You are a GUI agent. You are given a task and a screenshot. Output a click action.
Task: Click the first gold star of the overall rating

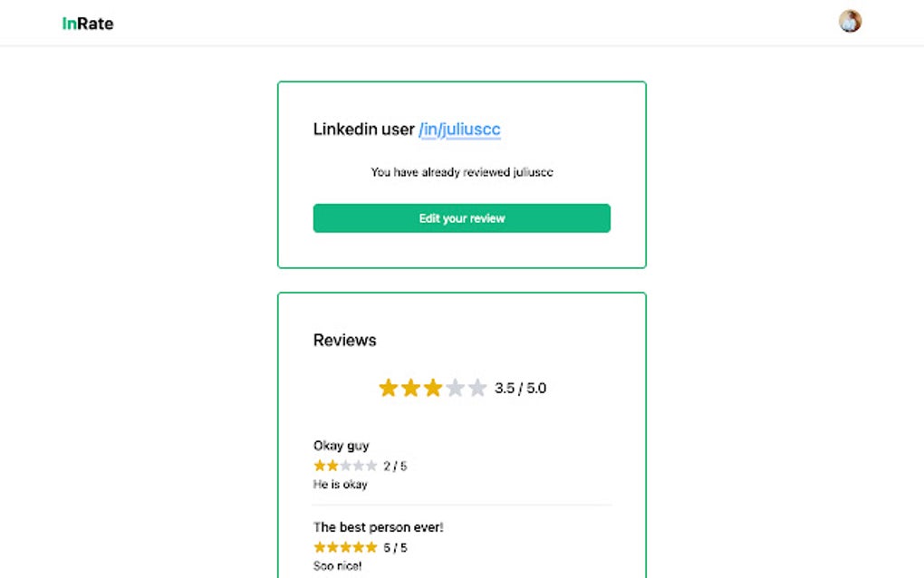[388, 388]
